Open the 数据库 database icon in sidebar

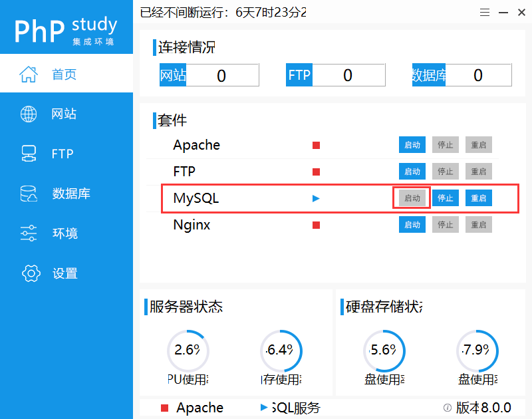29,194
